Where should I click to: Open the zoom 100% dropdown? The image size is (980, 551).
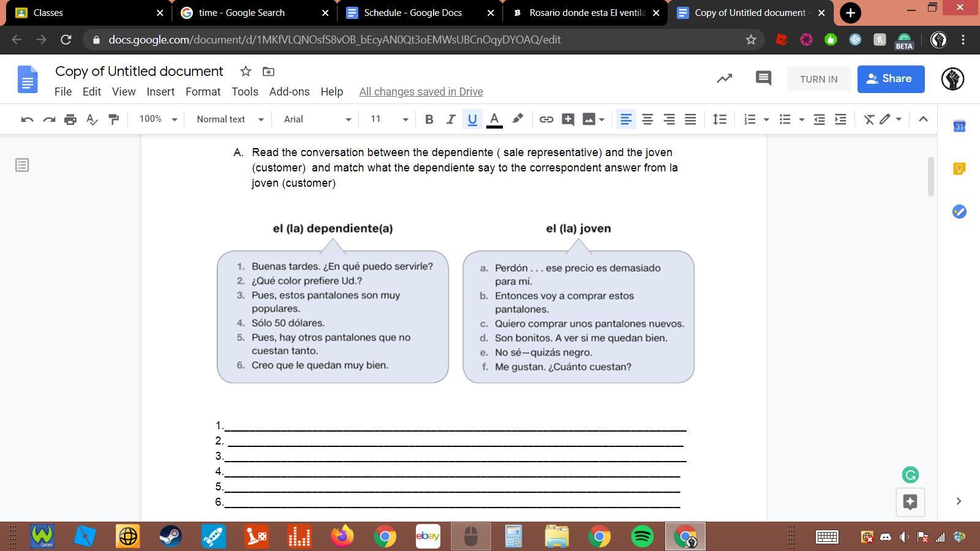pos(157,119)
